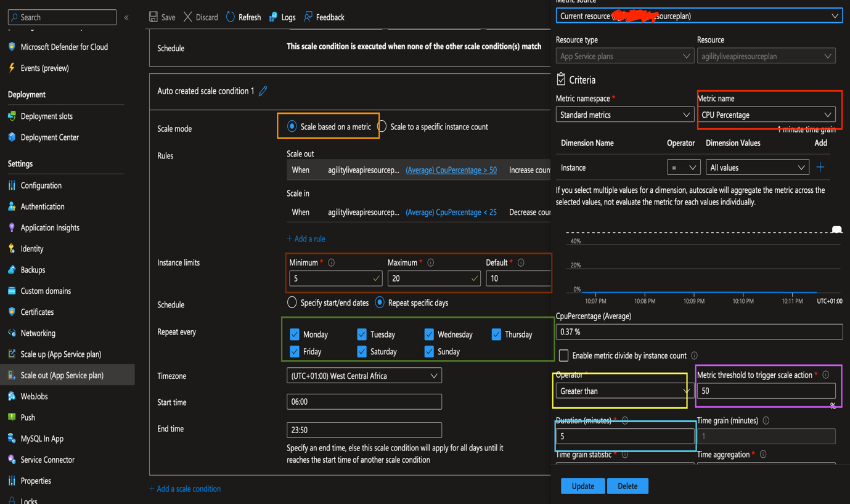Click the Custom domains icon
This screenshot has width=850, height=504.
pyautogui.click(x=12, y=291)
